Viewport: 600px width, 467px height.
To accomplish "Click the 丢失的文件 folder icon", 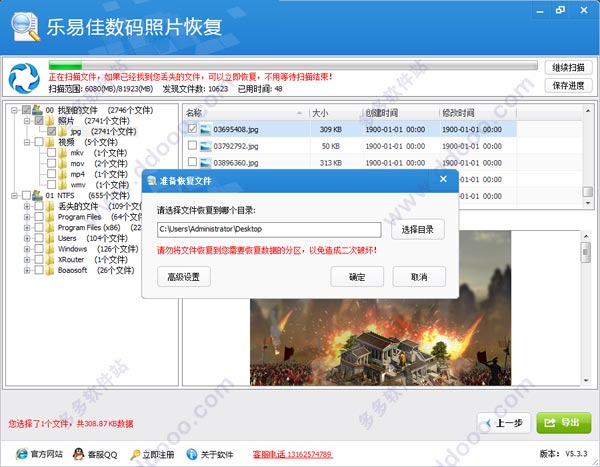I will click(x=50, y=206).
